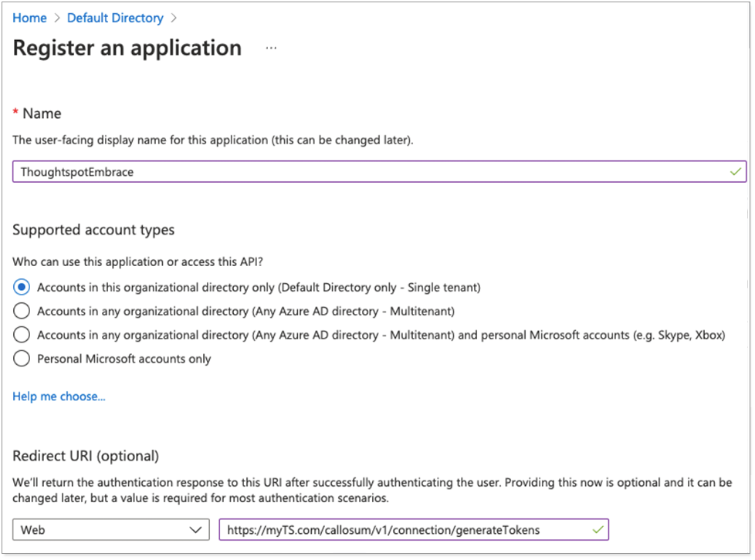Image resolution: width=755 pixels, height=560 pixels.
Task: Select single tenant Default Directory only option
Action: coord(22,287)
